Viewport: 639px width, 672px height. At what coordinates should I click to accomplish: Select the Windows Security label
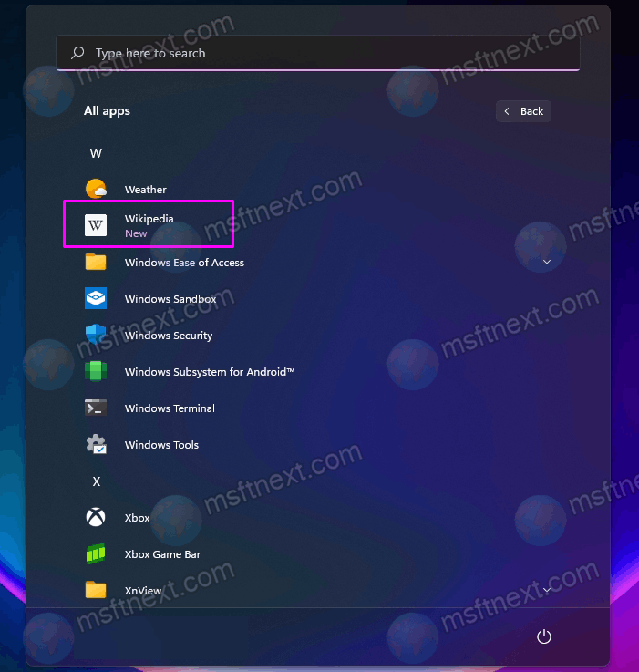[169, 336]
